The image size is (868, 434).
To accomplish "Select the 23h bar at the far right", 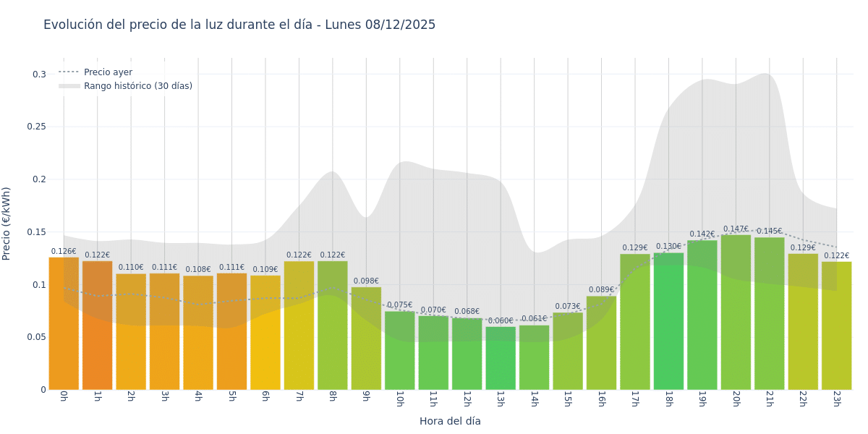I will (x=836, y=325).
